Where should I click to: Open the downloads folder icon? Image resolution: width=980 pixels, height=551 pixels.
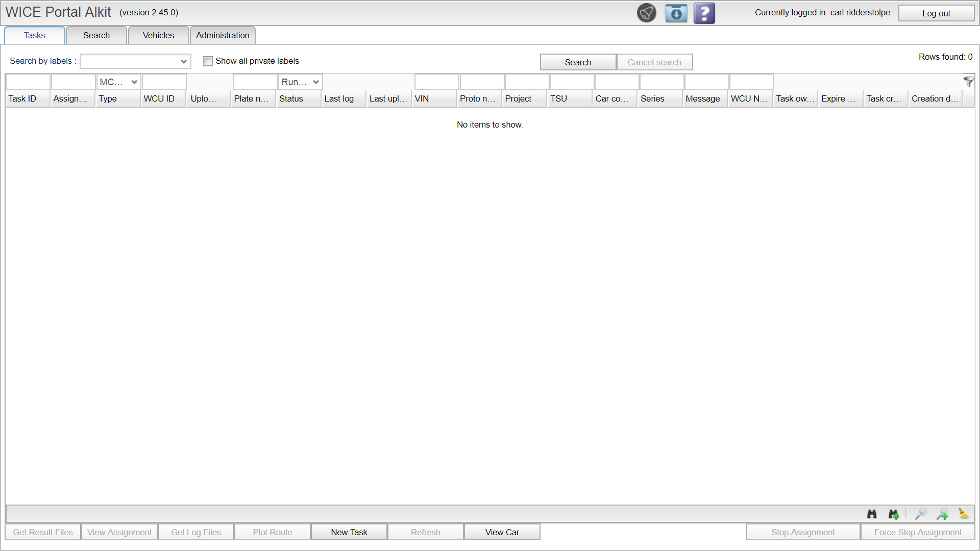click(676, 13)
